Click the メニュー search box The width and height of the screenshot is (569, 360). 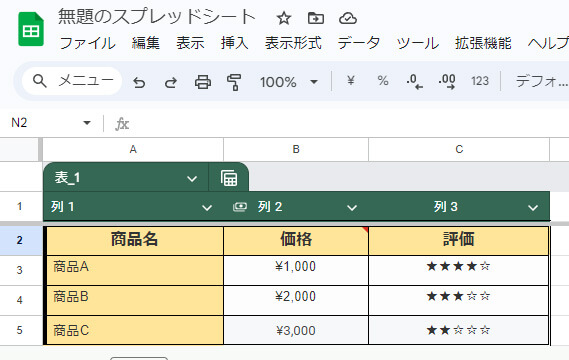point(72,81)
